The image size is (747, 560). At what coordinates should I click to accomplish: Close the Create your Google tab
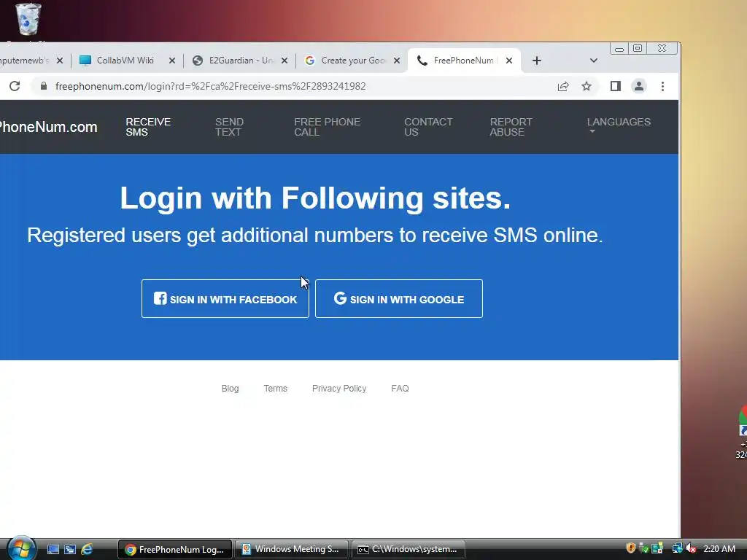tap(397, 61)
